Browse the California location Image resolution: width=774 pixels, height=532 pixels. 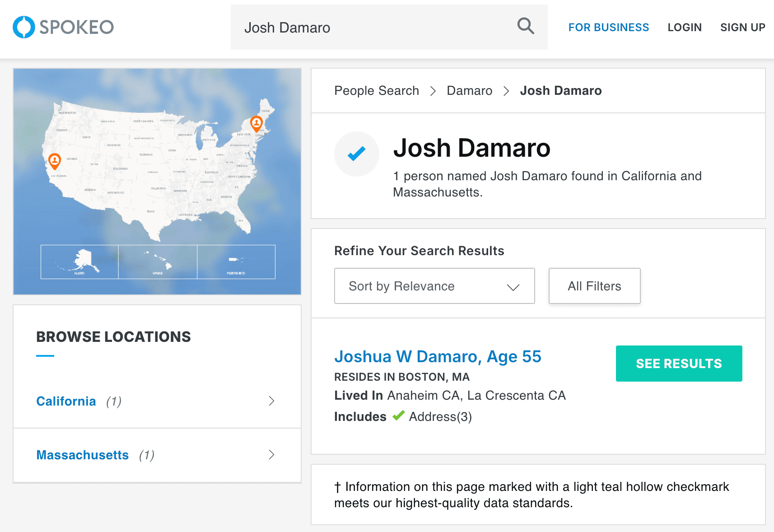(x=66, y=401)
